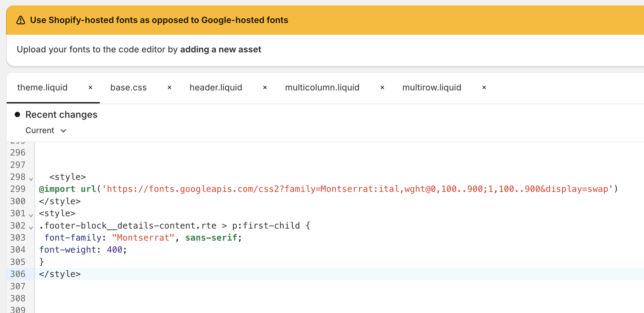
Task: Click the warning triangle icon in banner
Action: tap(21, 20)
